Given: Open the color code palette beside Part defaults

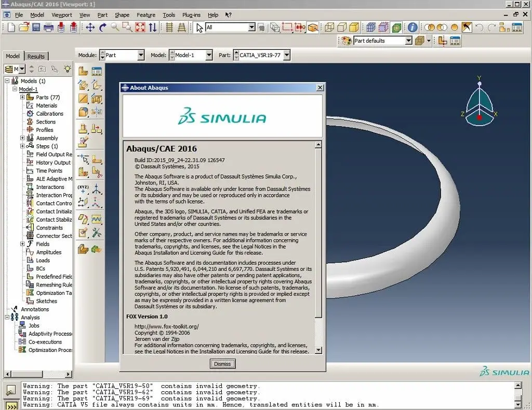Looking at the screenshot, I should coord(346,41).
